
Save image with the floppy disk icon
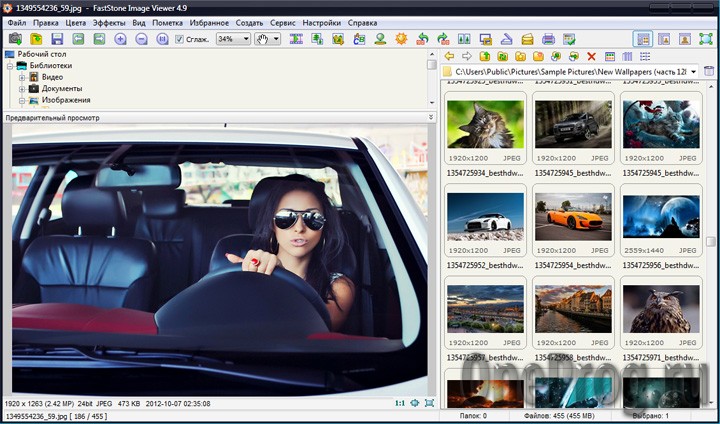tap(57, 39)
